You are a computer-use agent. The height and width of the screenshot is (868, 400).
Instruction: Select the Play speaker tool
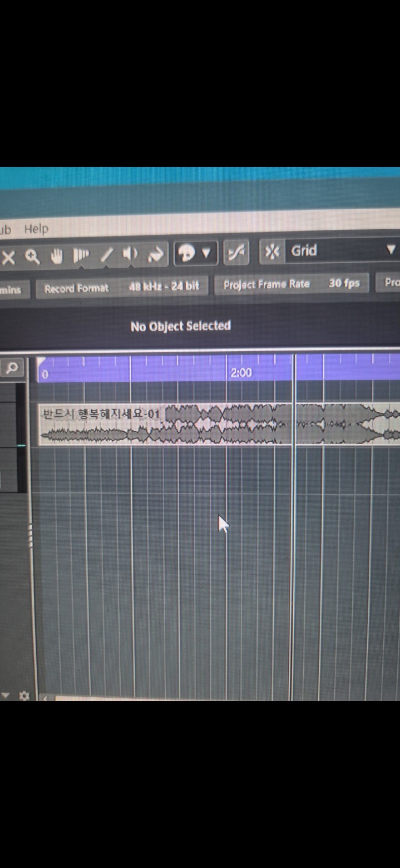coord(131,254)
